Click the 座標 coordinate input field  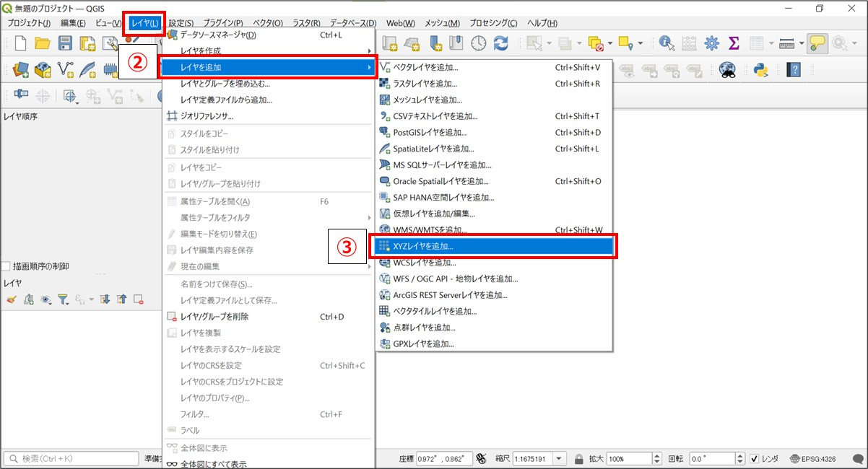pos(445,459)
